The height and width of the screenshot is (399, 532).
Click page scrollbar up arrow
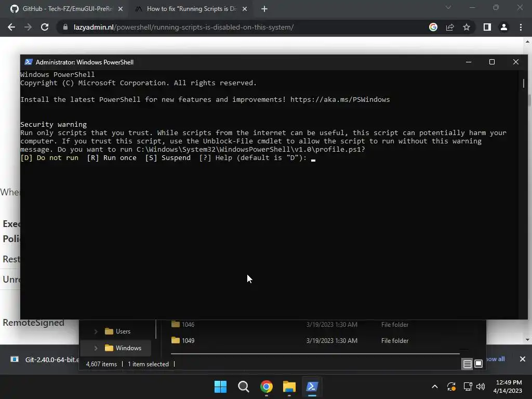(x=528, y=42)
